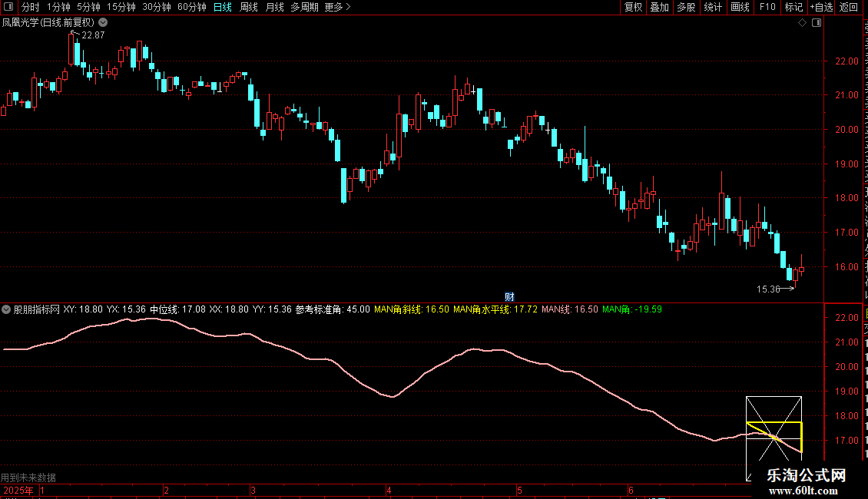Select the 15分钟 period tab
This screenshot has height=499, width=868.
click(x=121, y=7)
